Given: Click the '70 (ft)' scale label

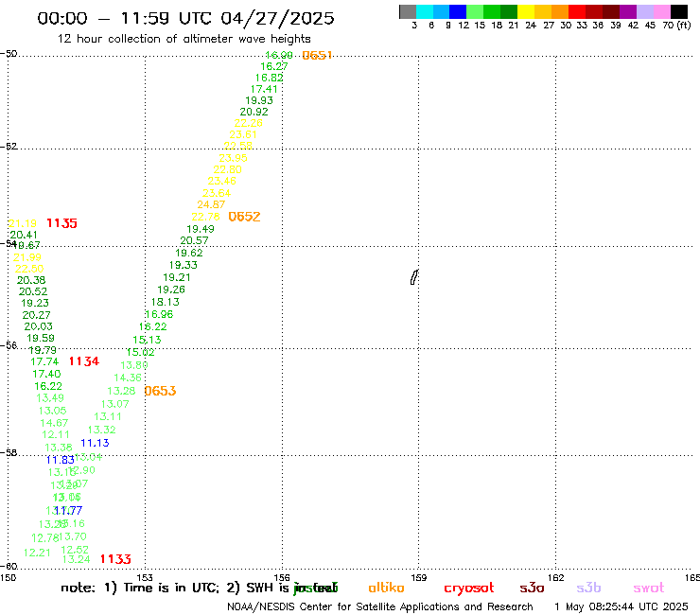Looking at the screenshot, I should pyautogui.click(x=676, y=26).
